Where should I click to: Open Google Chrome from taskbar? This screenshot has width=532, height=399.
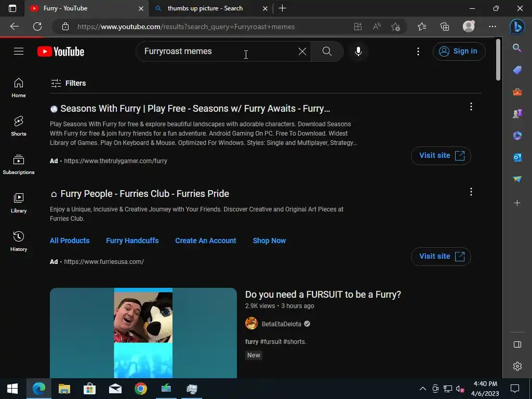(140, 389)
